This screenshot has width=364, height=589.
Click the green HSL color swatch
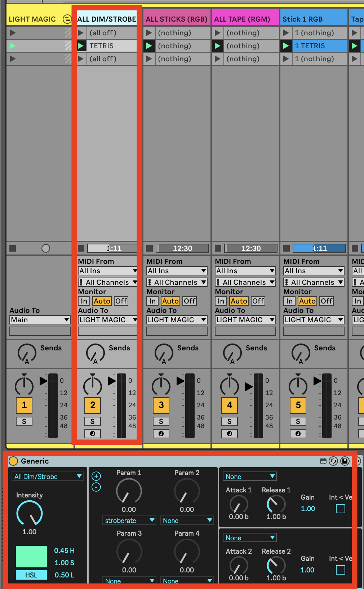pyautogui.click(x=31, y=557)
